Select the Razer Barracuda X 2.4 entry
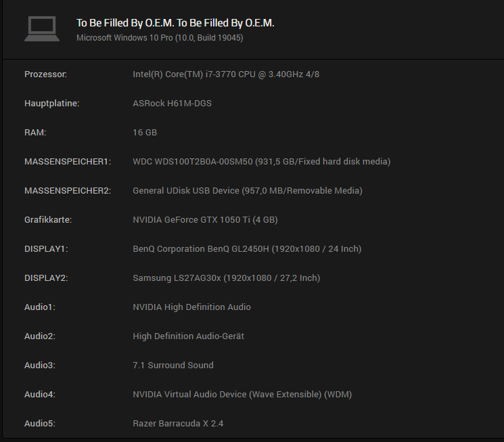This screenshot has width=504, height=442. pos(178,424)
